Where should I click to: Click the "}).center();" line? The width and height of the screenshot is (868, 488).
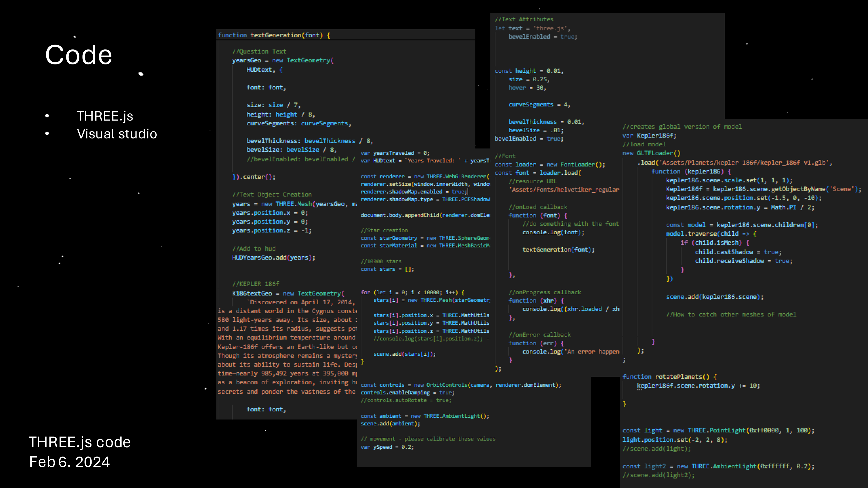pos(254,177)
